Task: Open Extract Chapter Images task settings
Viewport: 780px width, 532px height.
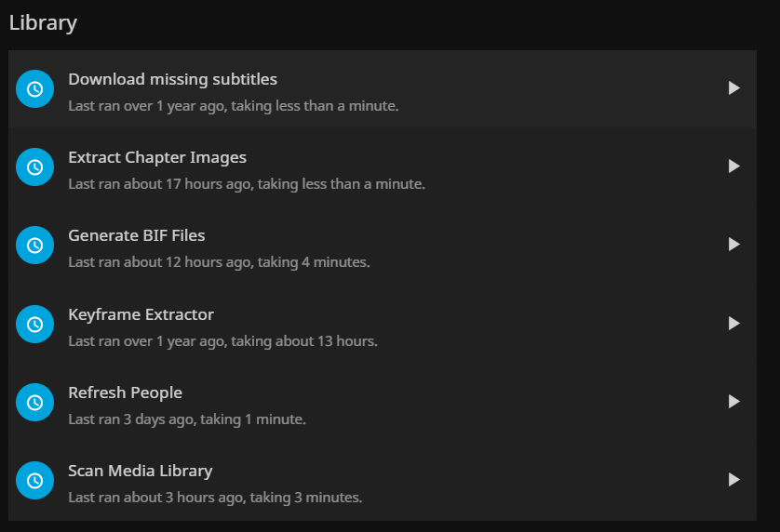Action: pos(157,157)
